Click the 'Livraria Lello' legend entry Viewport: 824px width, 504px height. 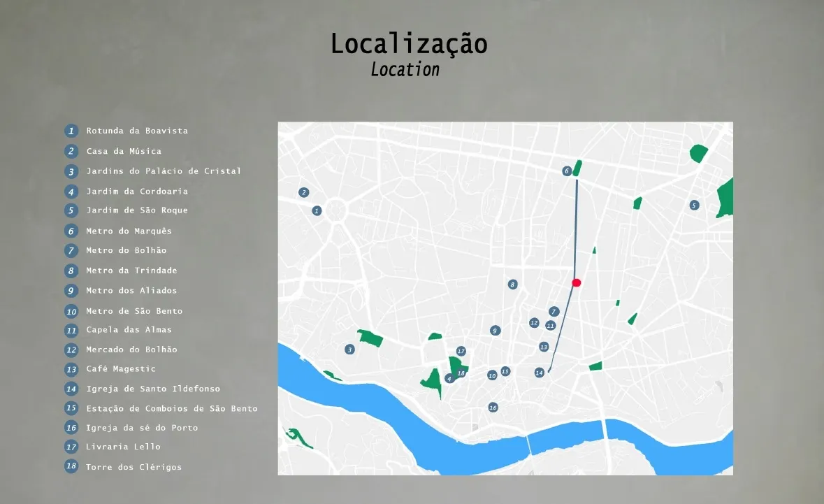(123, 447)
